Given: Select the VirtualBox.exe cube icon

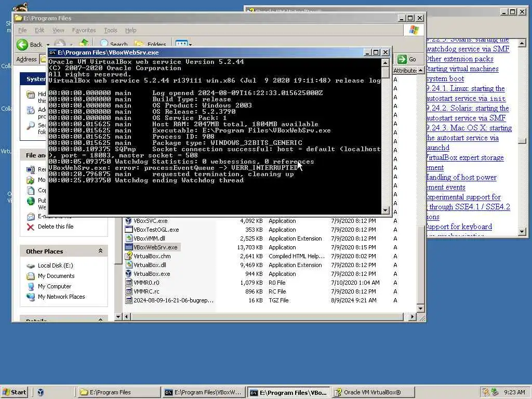Looking at the screenshot, I should point(128,274).
